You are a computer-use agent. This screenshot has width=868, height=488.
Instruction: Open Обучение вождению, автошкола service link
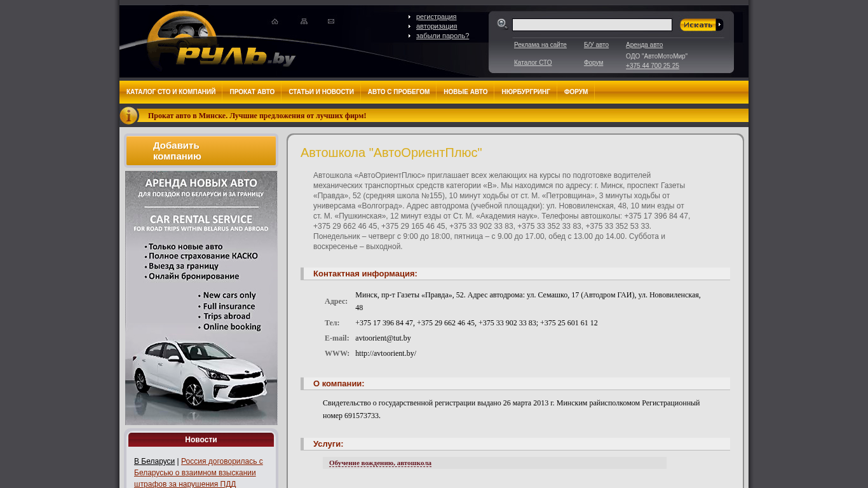(380, 463)
